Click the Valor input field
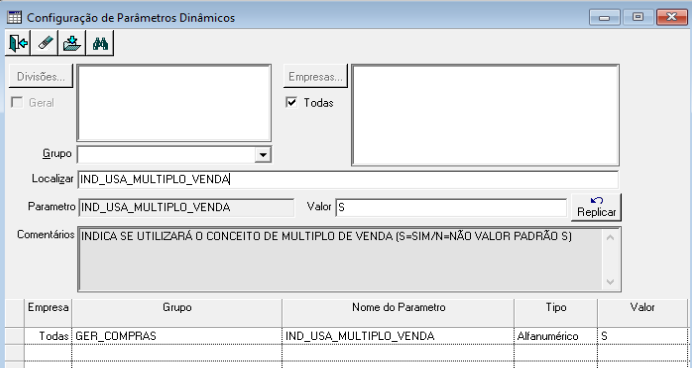 (451, 207)
